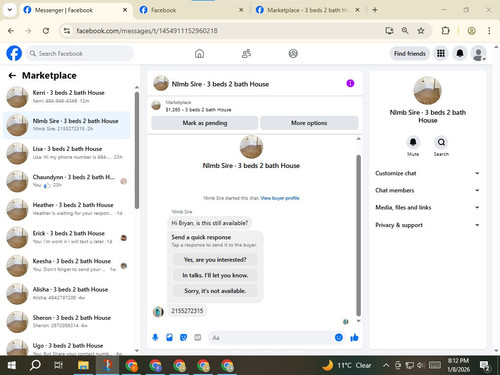Open the Facebook logo home link

(x=14, y=53)
